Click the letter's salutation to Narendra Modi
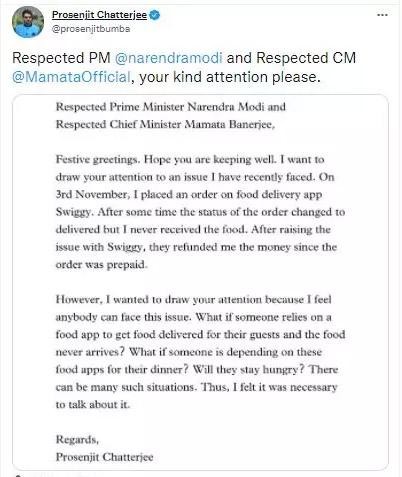402x477 pixels. [171, 107]
